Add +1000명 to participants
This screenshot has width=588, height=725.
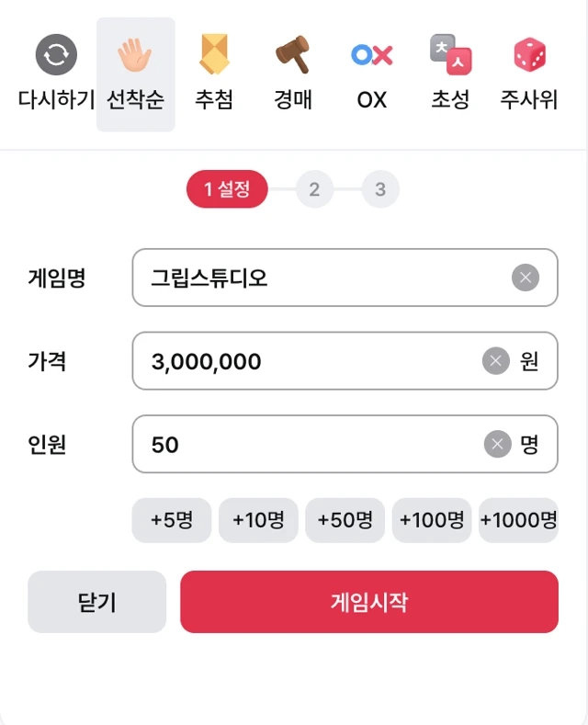pos(518,520)
